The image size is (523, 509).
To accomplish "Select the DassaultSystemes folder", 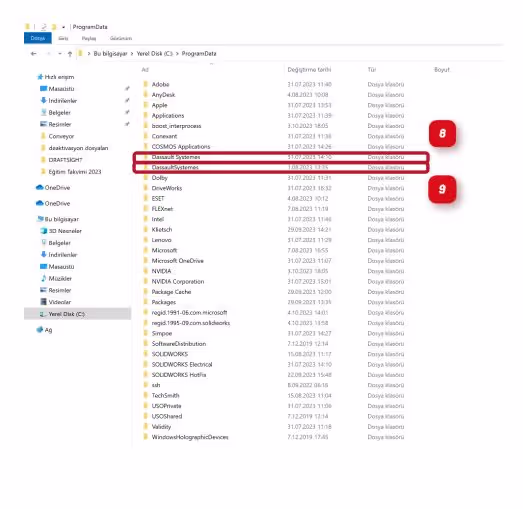I will click(x=175, y=167).
